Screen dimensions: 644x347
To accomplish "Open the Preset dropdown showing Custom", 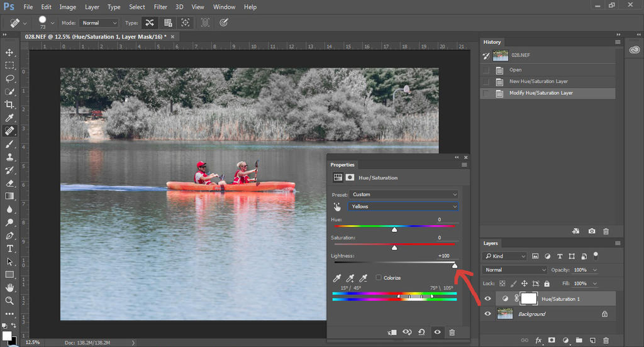I will pos(404,194).
